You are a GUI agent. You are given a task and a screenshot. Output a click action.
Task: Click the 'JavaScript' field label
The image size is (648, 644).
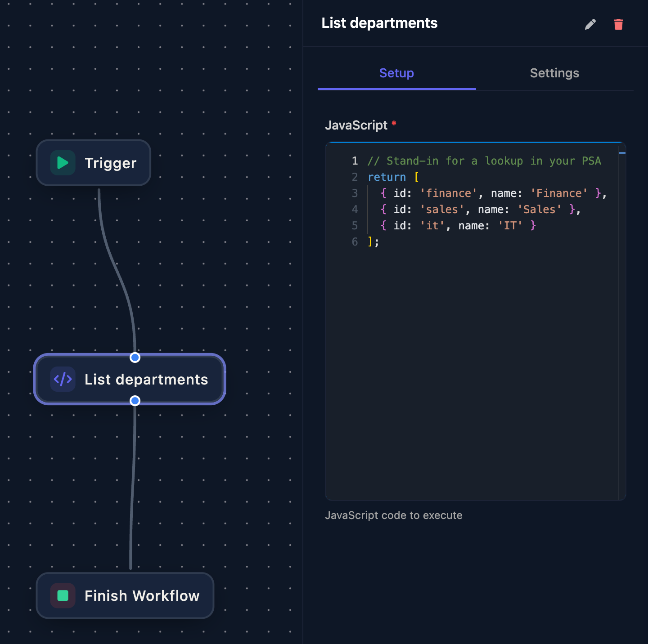(356, 125)
